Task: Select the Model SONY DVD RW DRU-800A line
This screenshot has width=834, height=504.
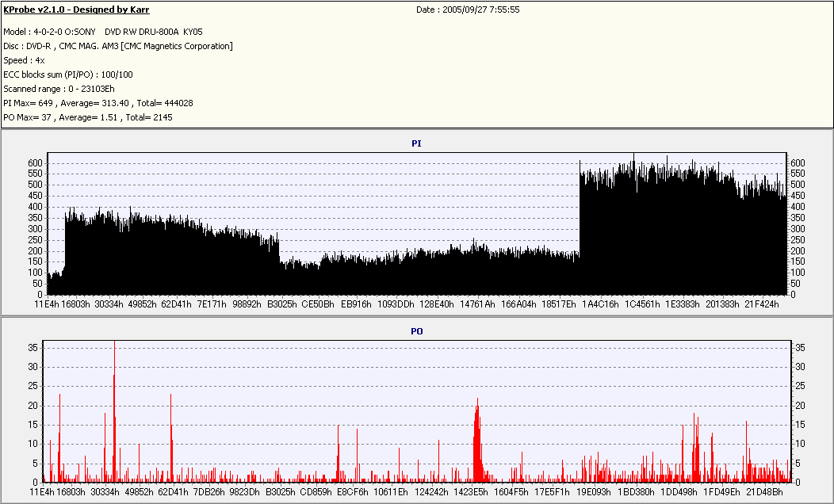Action: (x=105, y=32)
